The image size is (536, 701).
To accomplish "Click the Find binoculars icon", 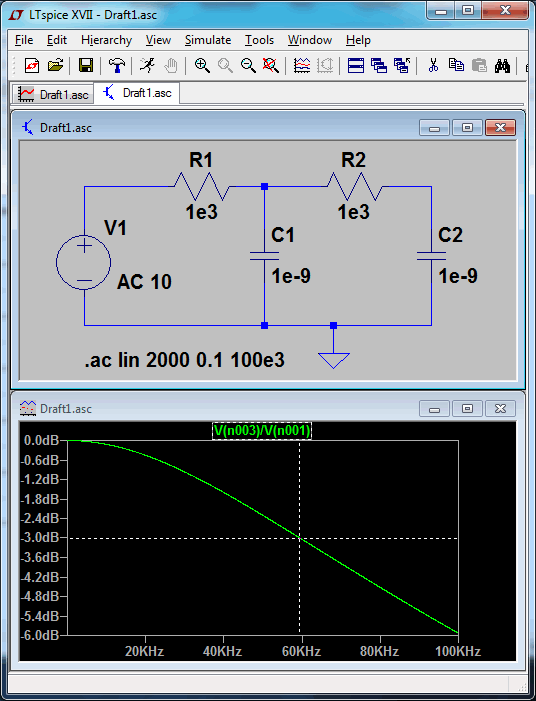I will [502, 65].
